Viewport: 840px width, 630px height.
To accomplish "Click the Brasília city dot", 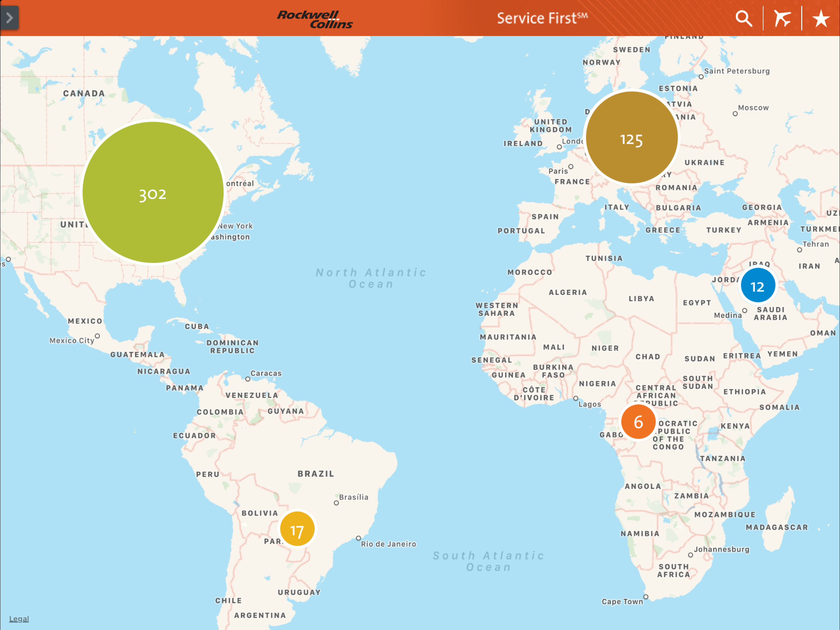I will [336, 503].
